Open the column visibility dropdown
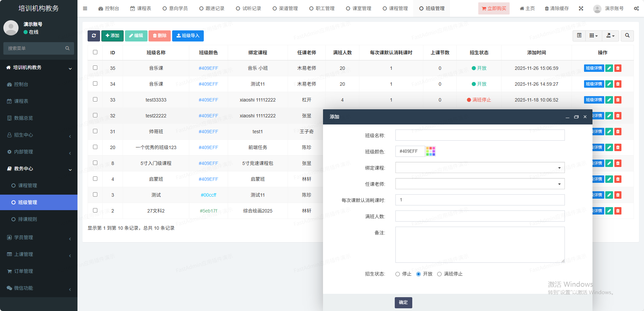The image size is (644, 311). (593, 35)
